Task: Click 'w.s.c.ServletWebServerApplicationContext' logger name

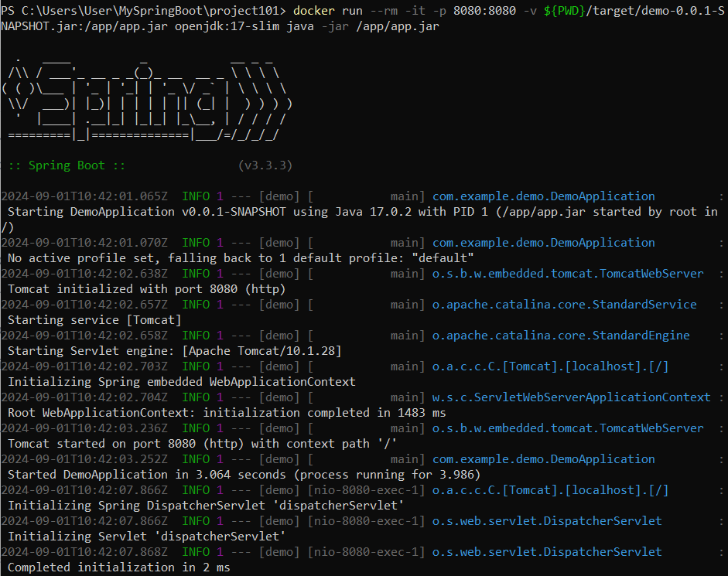Action: coord(572,397)
